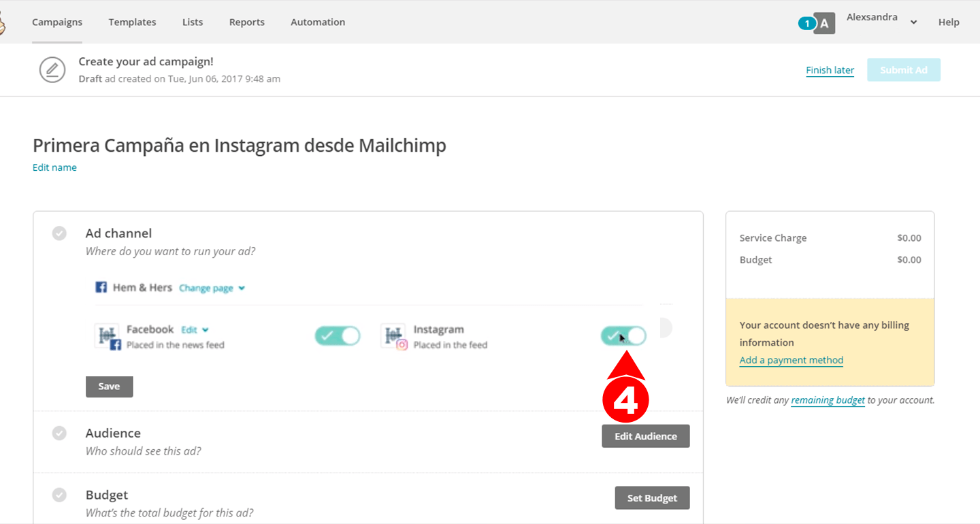Click the Edit Audience button

[646, 436]
